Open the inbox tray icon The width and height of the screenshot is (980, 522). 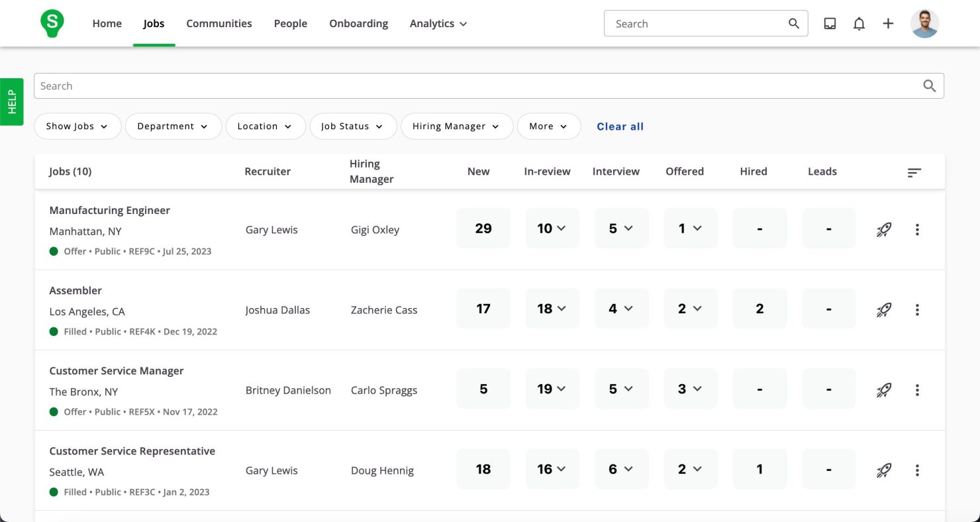click(830, 24)
